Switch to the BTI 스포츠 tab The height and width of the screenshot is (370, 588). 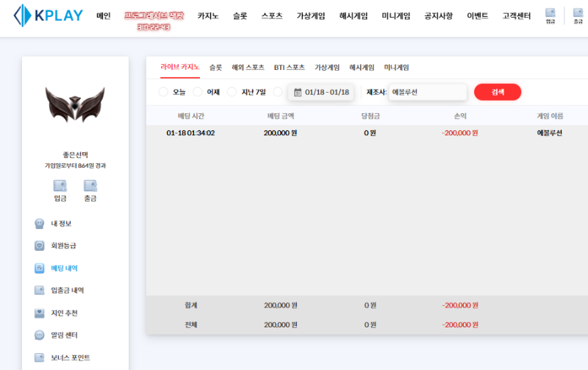289,67
